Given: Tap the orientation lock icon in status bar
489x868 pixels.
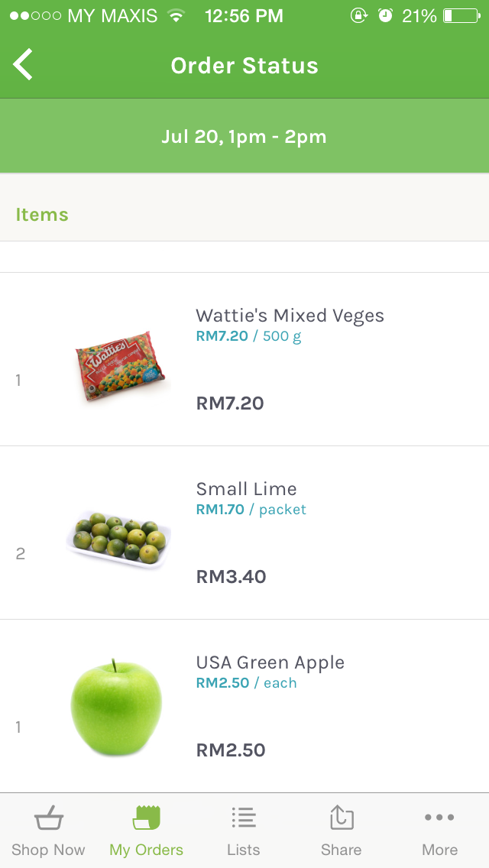Looking at the screenshot, I should click(359, 15).
